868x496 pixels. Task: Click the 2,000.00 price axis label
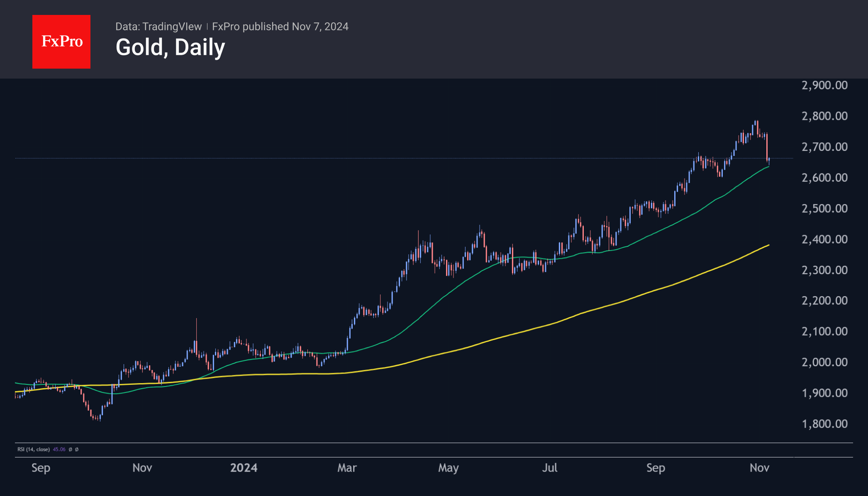click(x=824, y=362)
